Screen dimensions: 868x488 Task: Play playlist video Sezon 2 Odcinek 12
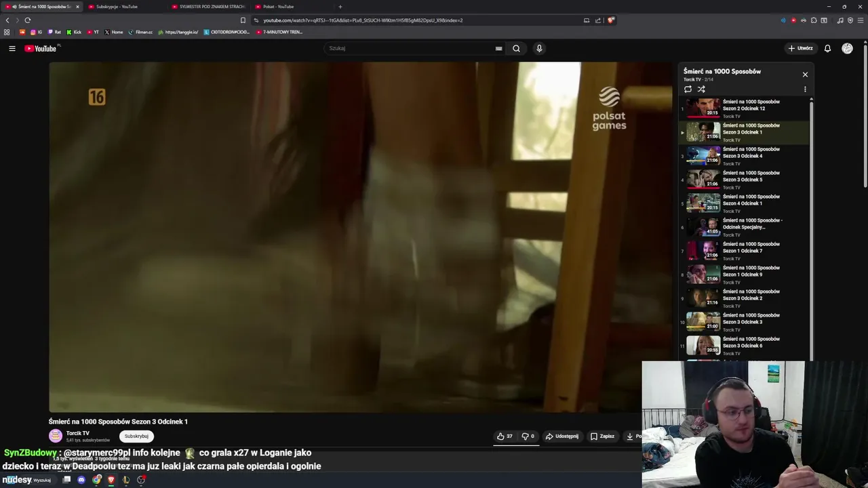point(744,108)
